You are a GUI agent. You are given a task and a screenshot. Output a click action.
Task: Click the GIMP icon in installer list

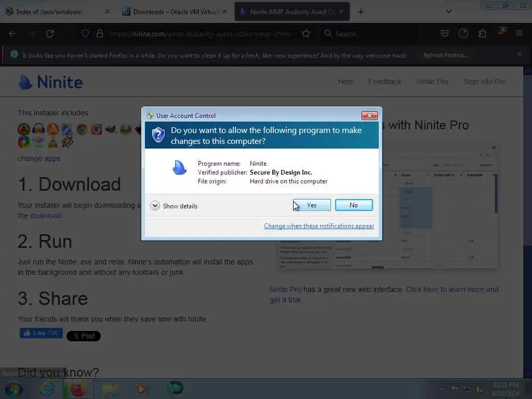111,129
